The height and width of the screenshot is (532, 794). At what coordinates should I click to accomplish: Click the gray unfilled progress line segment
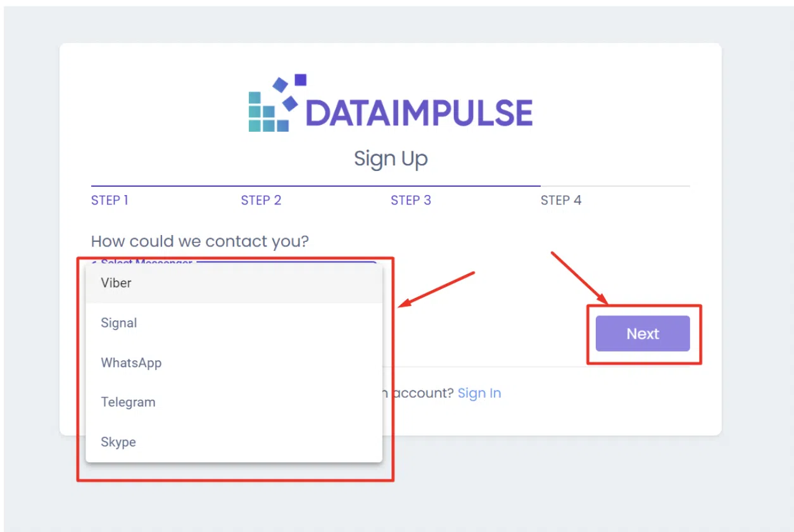click(615, 186)
